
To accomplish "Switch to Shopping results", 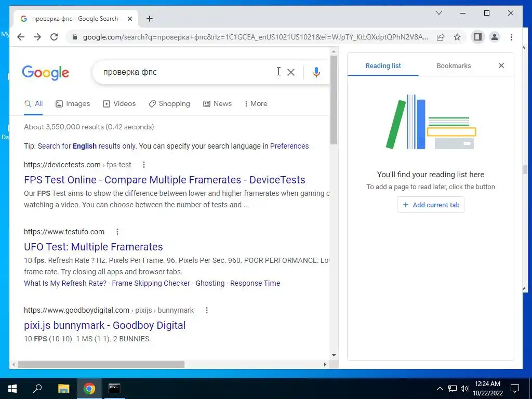I will 169,104.
